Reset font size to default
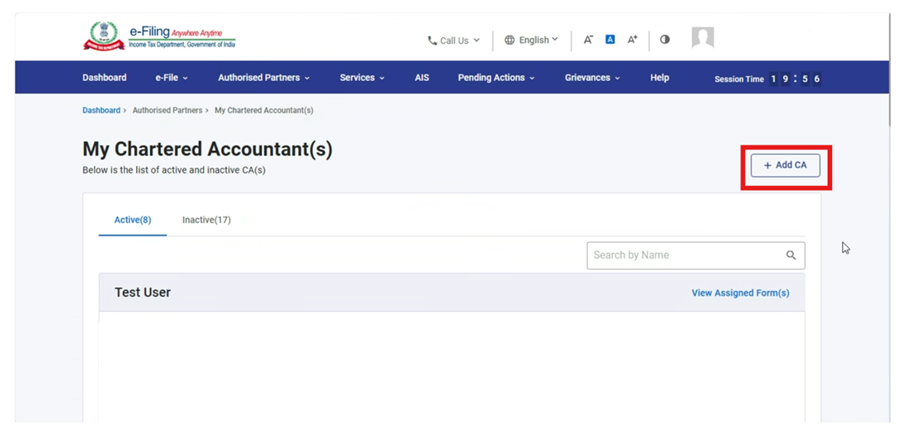This screenshot has width=907, height=434. click(x=610, y=40)
